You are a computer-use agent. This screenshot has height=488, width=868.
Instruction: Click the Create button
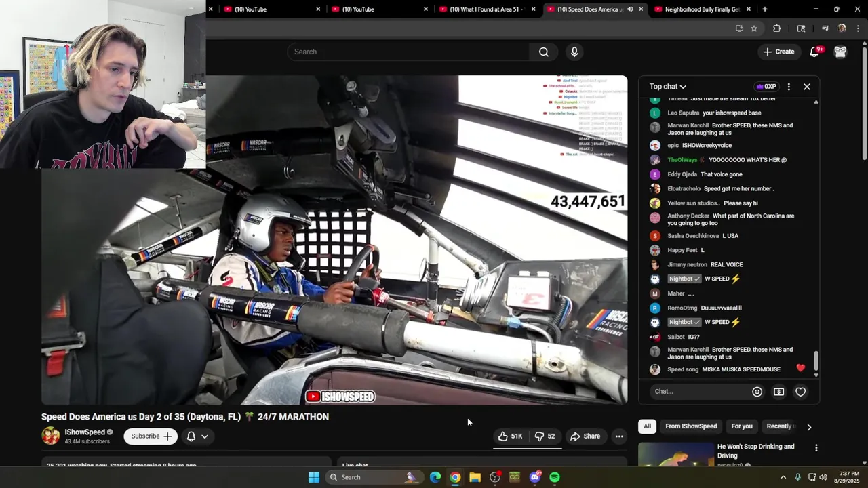(778, 52)
